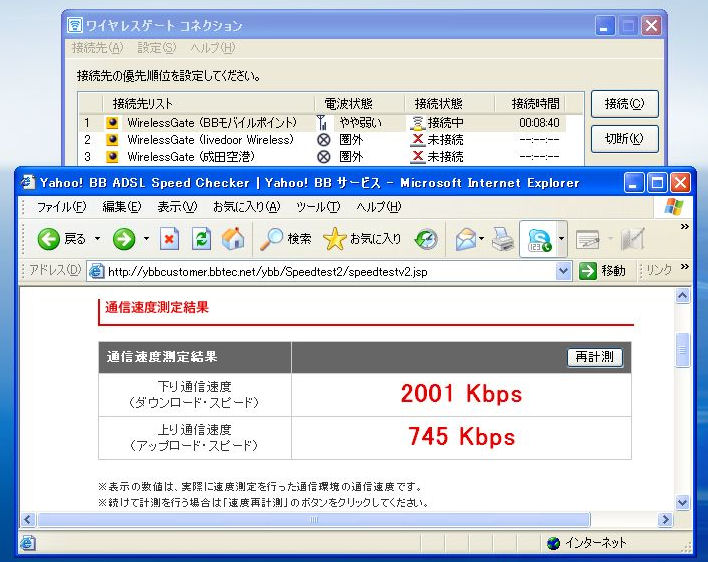
Task: Click the IE title bar document icon
Action: (28, 182)
